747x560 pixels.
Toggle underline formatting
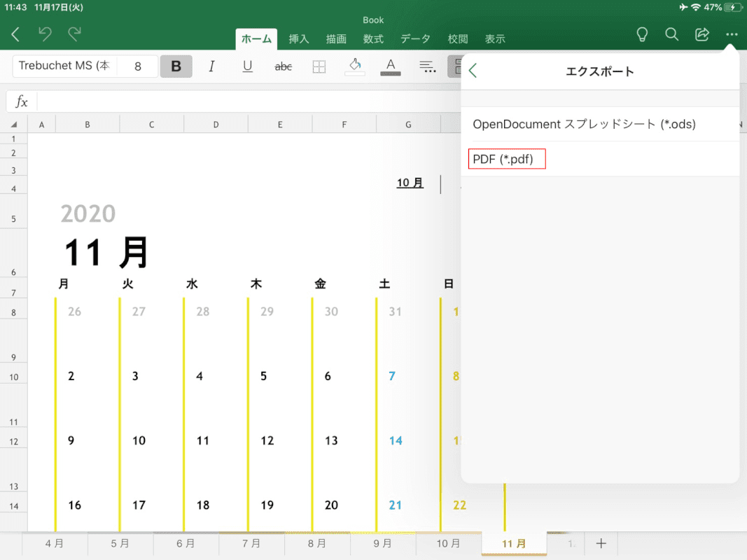(247, 66)
